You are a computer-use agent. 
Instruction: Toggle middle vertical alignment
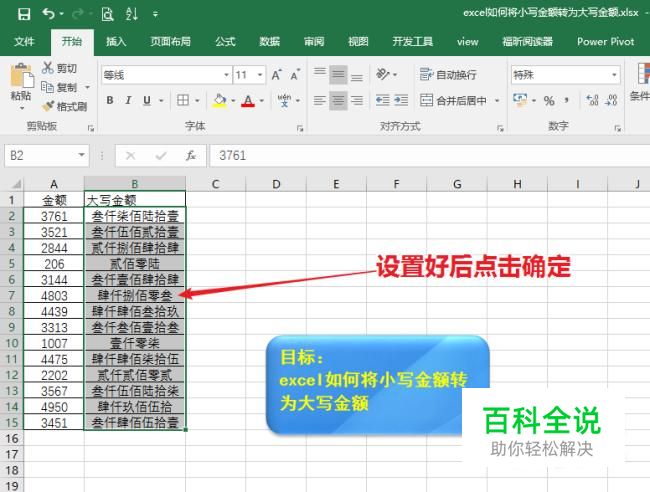tap(338, 75)
